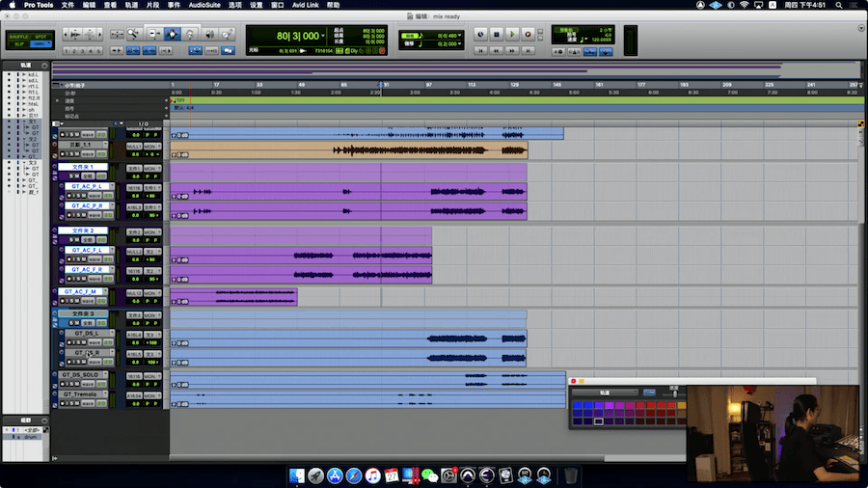Click zoom preset 5 button
Viewport: 868px width, 488px height.
tap(99, 51)
